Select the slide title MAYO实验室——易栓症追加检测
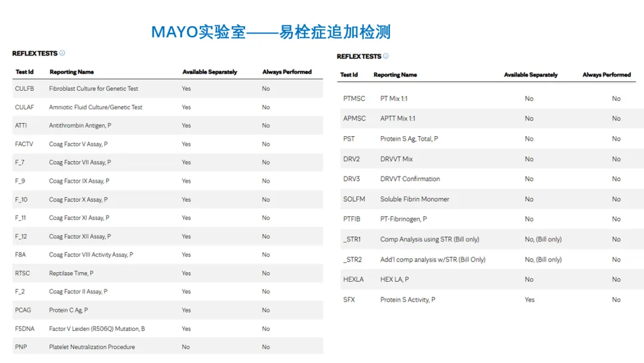This screenshot has height=363, width=644. (271, 32)
